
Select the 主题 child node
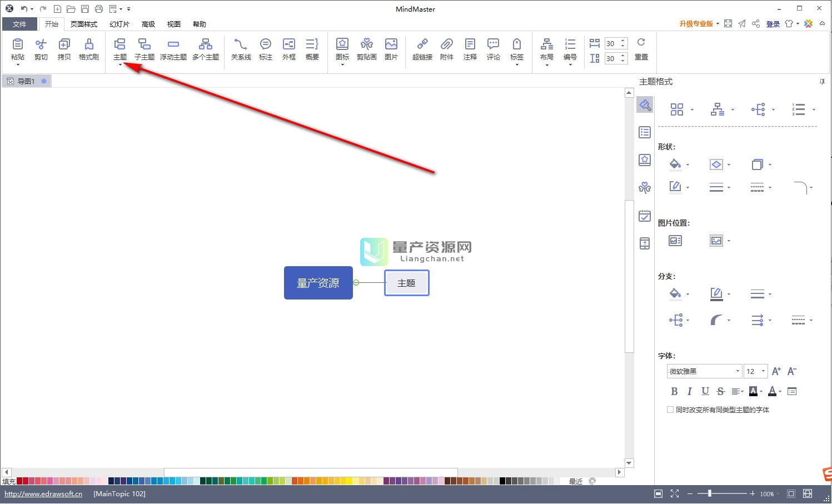406,283
